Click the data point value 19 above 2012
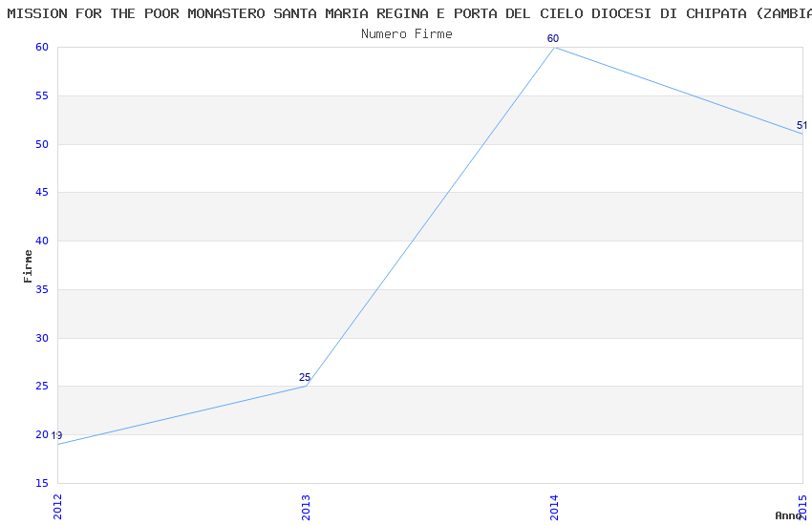 tap(56, 436)
